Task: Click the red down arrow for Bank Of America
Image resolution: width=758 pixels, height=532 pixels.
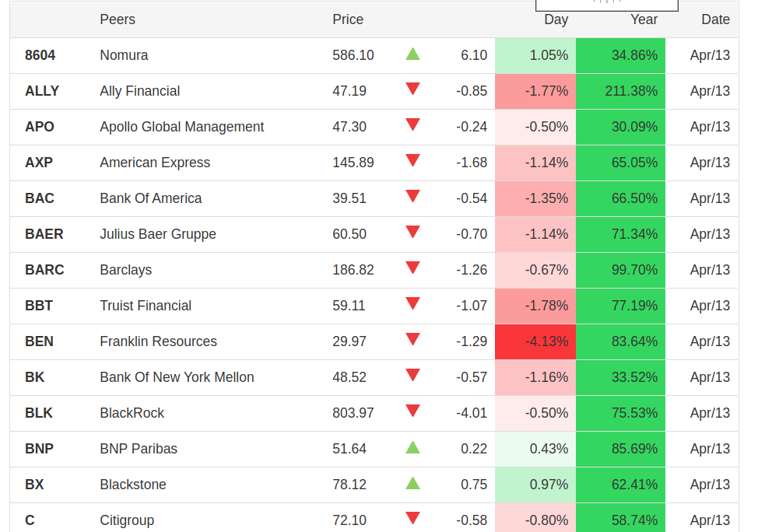Action: point(412,196)
